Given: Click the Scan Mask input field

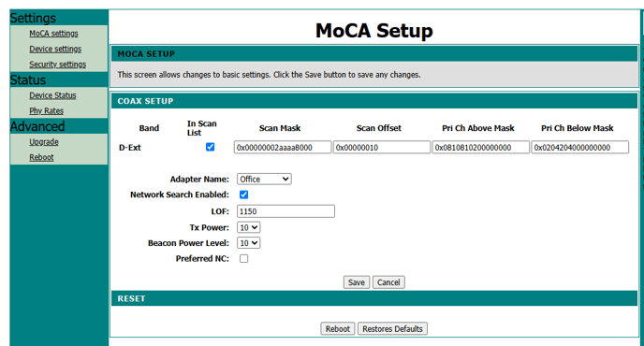Looking at the screenshot, I should [283, 148].
